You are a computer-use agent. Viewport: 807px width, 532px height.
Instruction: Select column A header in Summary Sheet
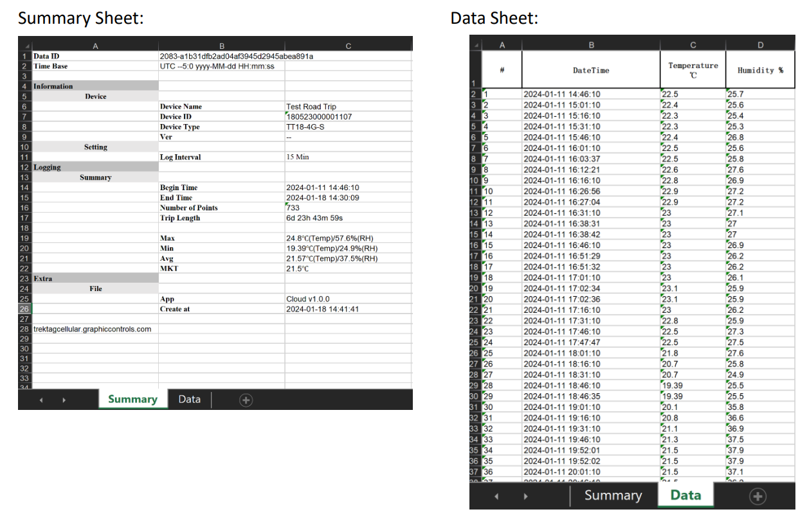95,45
